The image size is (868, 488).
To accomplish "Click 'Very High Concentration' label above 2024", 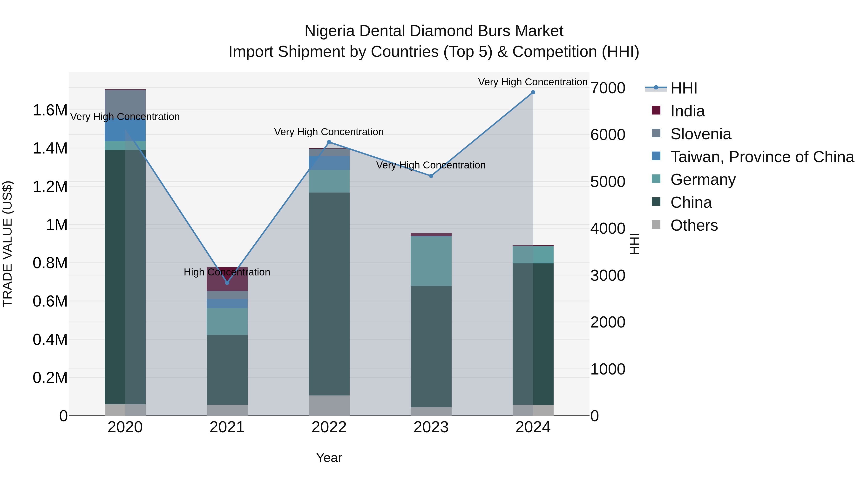I will pyautogui.click(x=533, y=82).
